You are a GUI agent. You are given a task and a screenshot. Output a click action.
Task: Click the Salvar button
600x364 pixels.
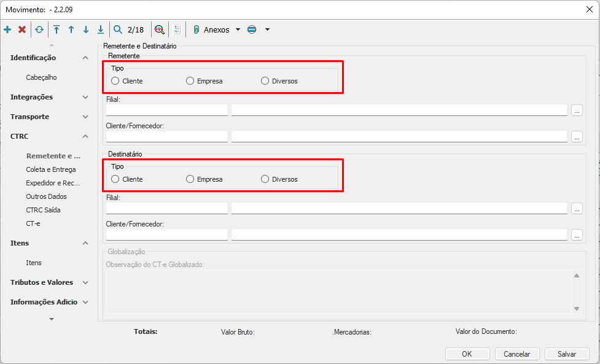click(x=566, y=354)
